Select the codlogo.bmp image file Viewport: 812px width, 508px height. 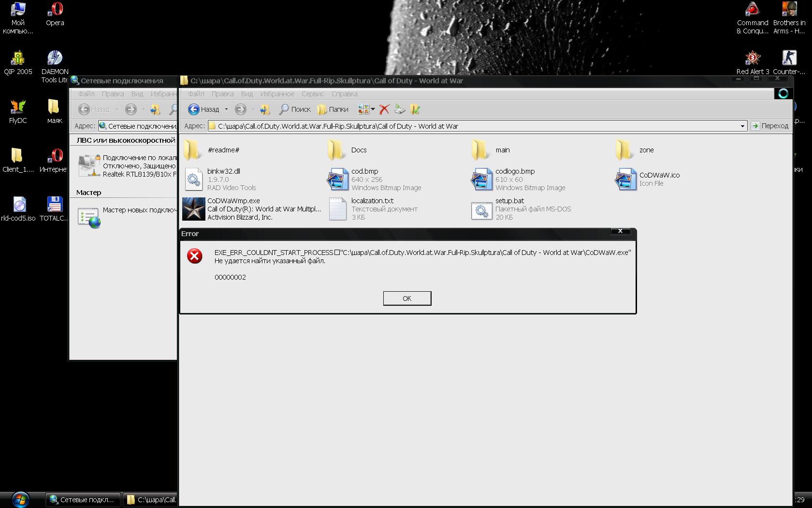[518, 179]
